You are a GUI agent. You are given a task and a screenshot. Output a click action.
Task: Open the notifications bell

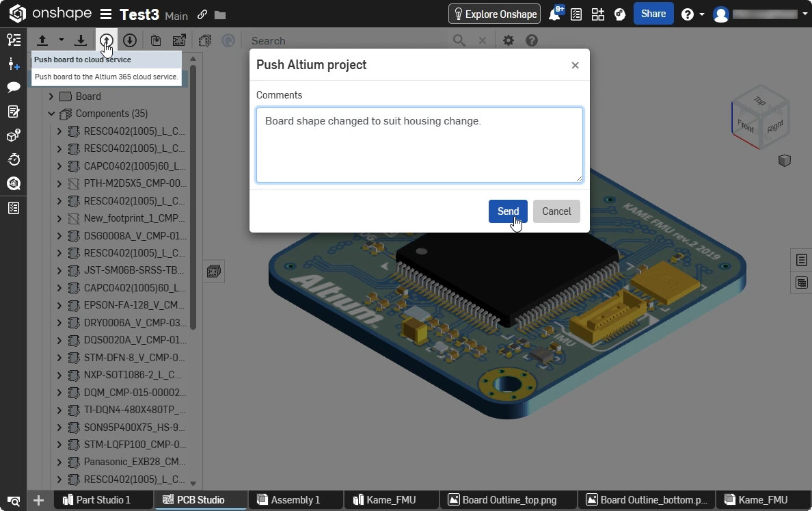pyautogui.click(x=554, y=14)
